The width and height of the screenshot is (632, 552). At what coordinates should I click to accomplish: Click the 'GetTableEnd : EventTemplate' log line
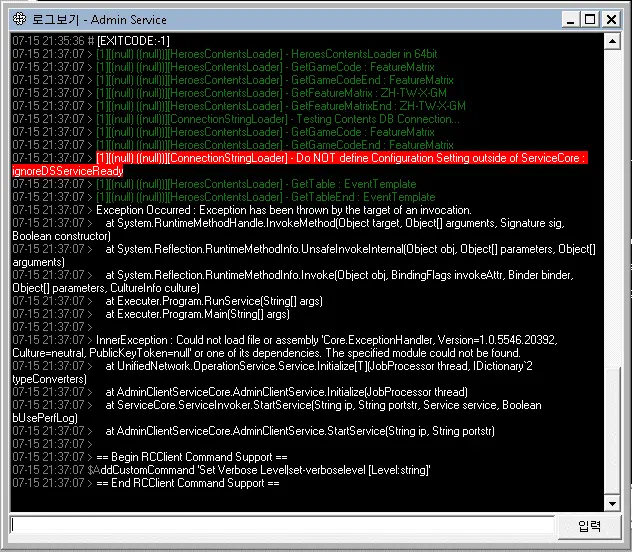[224, 197]
